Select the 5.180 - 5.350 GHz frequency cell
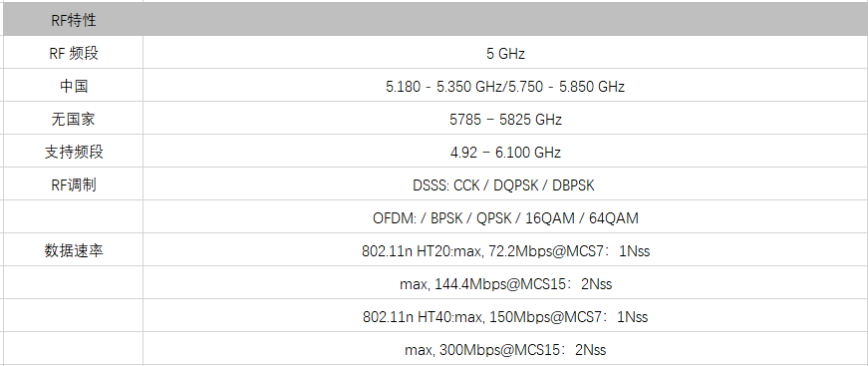The height and width of the screenshot is (366, 868). point(505,86)
